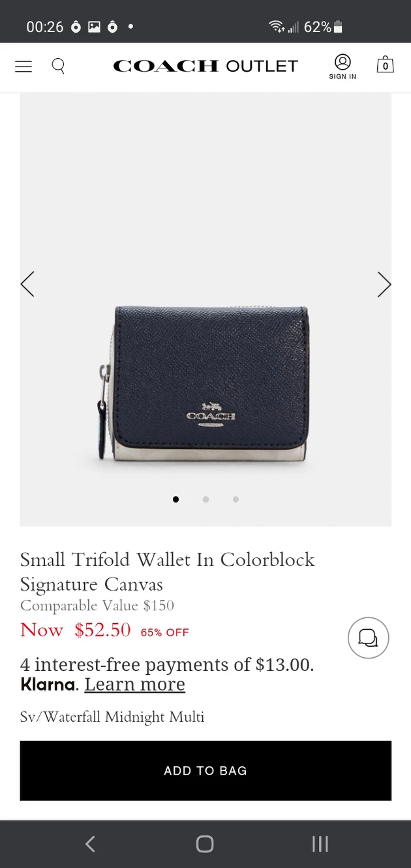Screen dimensions: 411x868
Task: Select the third carousel dot indicator
Action: point(236,499)
